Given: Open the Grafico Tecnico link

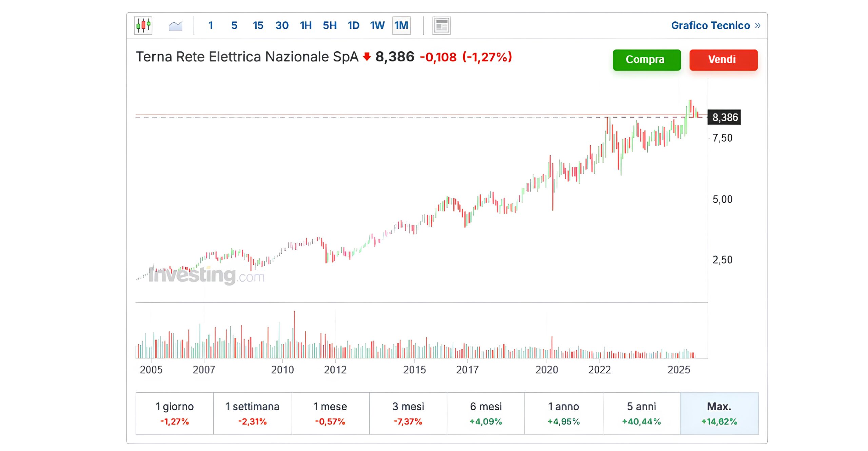Looking at the screenshot, I should pyautogui.click(x=715, y=25).
